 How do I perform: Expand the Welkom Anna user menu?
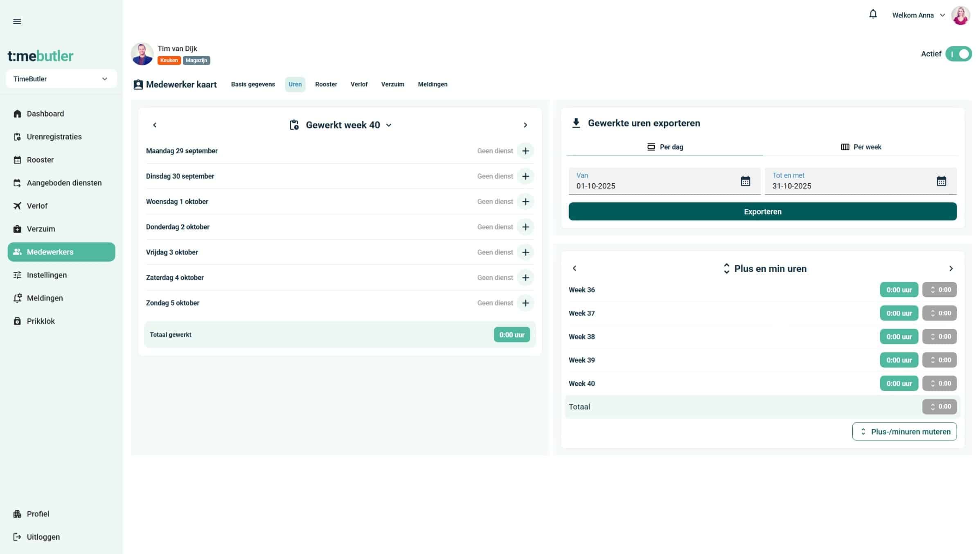(x=918, y=15)
